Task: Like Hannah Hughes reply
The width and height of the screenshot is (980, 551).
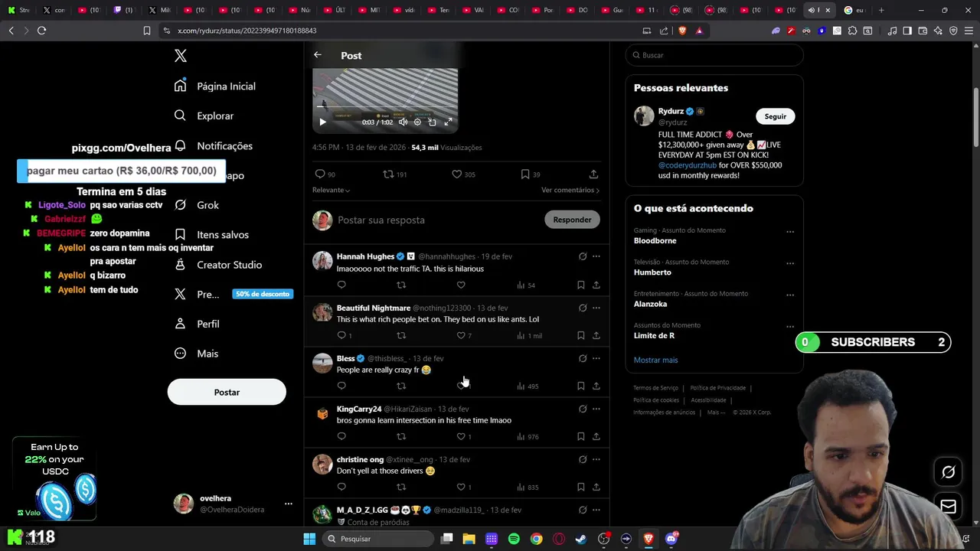Action: [x=461, y=285]
